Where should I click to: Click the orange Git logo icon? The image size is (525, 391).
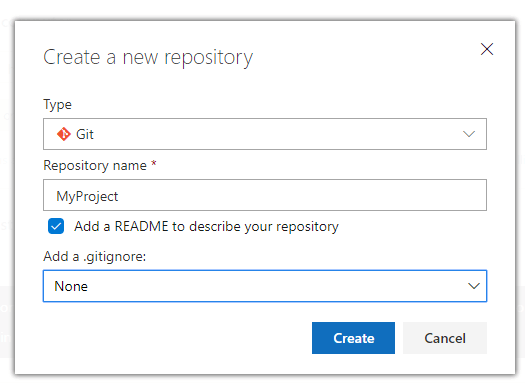[63, 134]
